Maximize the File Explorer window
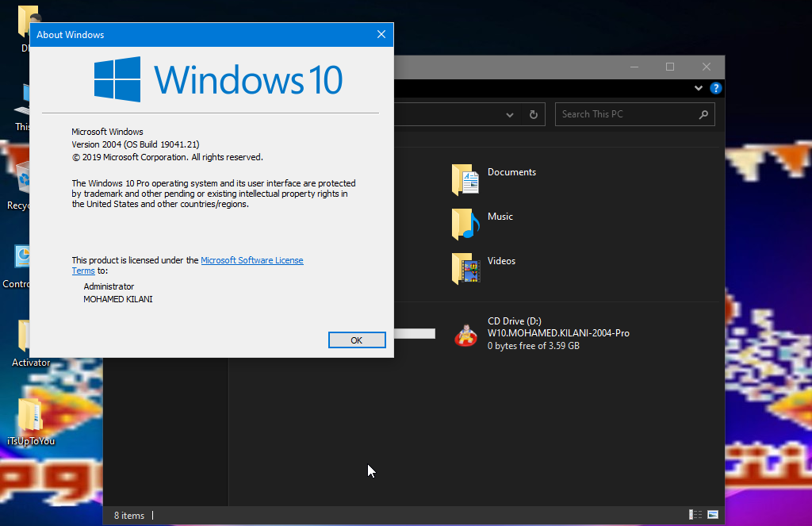Image resolution: width=812 pixels, height=526 pixels. coord(669,67)
